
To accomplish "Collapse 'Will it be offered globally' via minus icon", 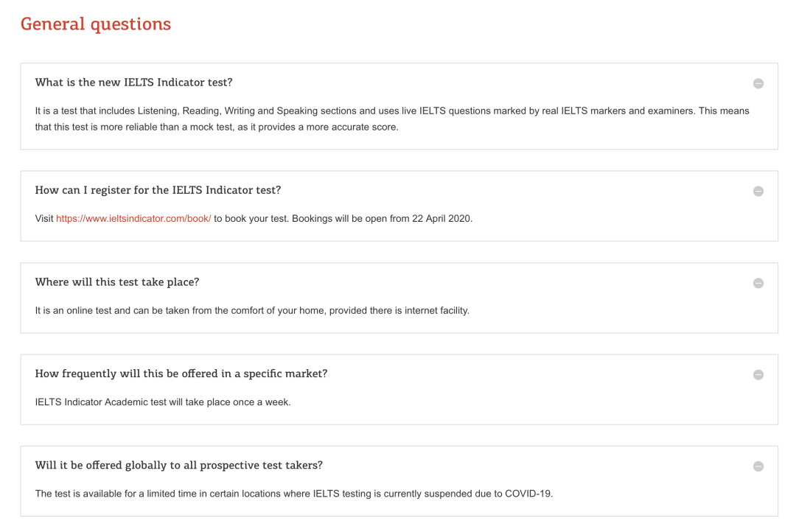I will [x=758, y=466].
